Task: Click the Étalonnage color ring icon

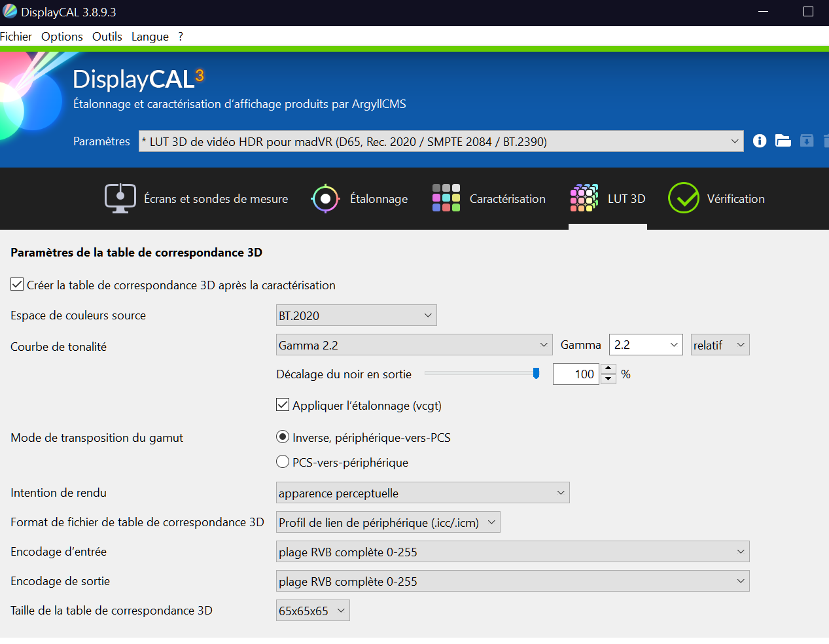Action: click(x=325, y=198)
